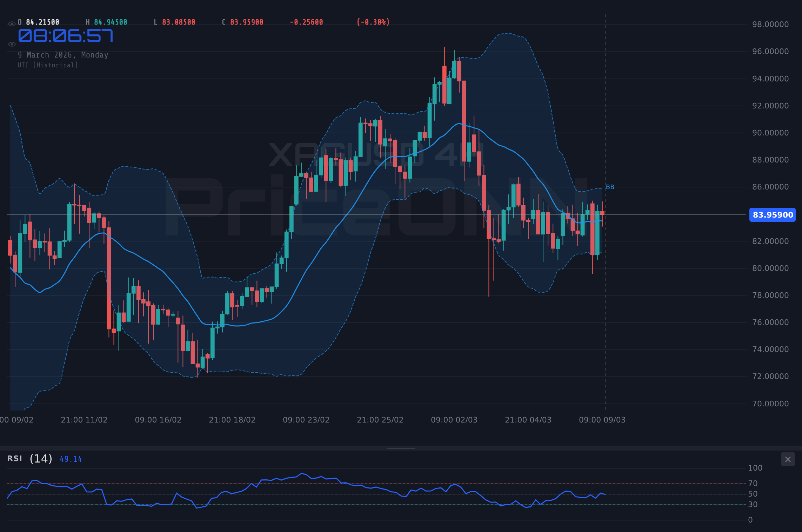802x532 pixels.
Task: Click the 21:00 18/02 time axis label
Action: pyautogui.click(x=232, y=420)
